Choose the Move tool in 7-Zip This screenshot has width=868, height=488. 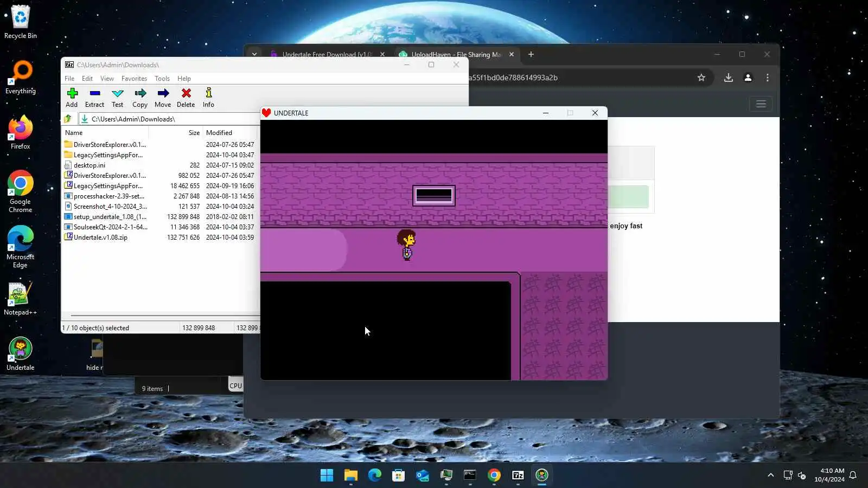tap(163, 98)
